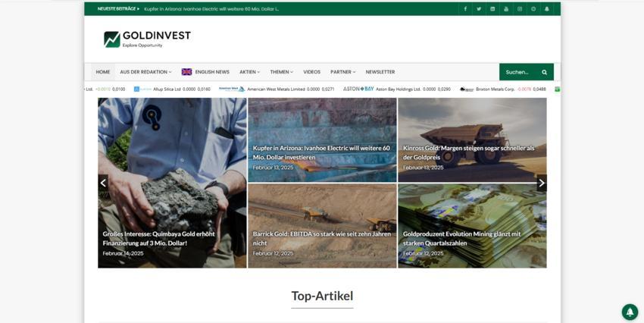Viewport: 644px width, 323px height.
Task: Click the Aston Bay logo in ticker
Action: pyautogui.click(x=358, y=89)
